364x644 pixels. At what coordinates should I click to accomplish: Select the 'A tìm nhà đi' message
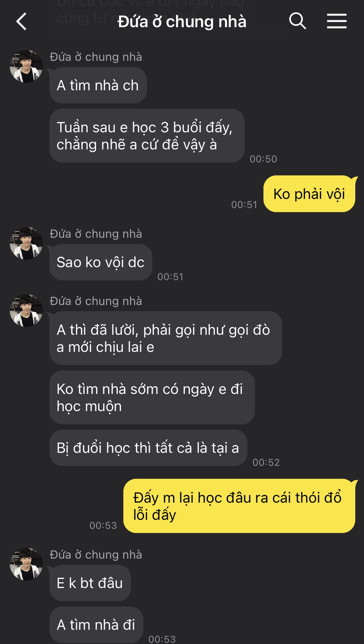(x=96, y=625)
